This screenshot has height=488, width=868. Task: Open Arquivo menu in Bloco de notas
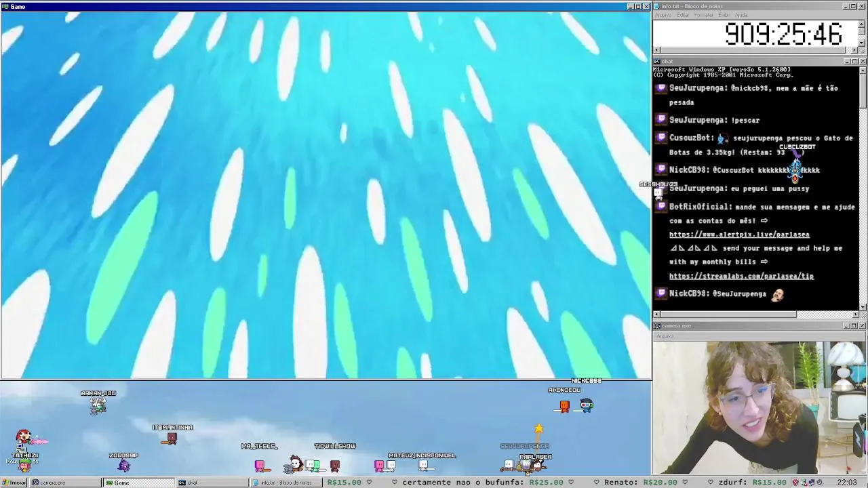tap(663, 15)
